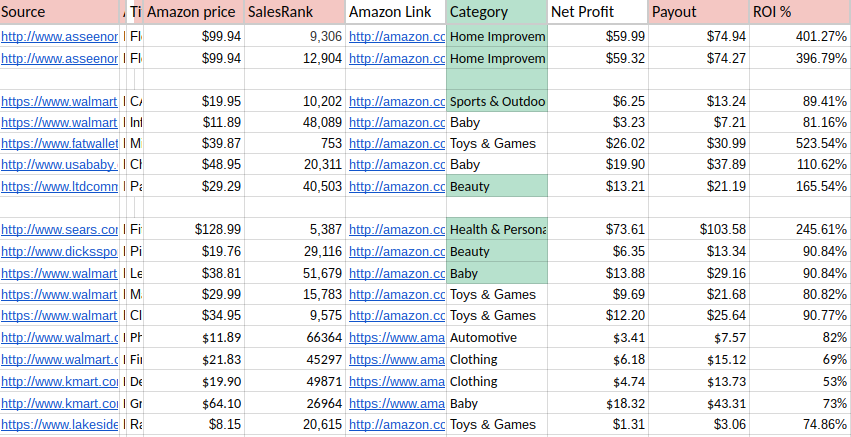This screenshot has height=437, width=851.
Task: Open Amazon link in the 753 SalesRank row
Action: coord(397,143)
